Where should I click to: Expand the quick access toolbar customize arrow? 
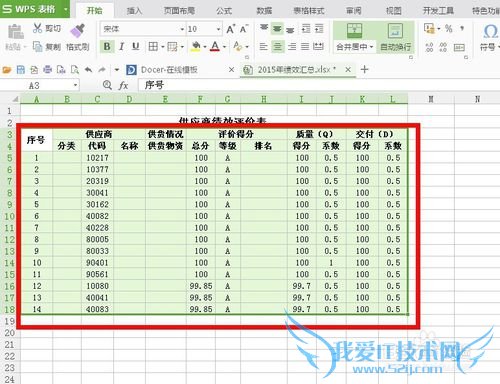(117, 70)
